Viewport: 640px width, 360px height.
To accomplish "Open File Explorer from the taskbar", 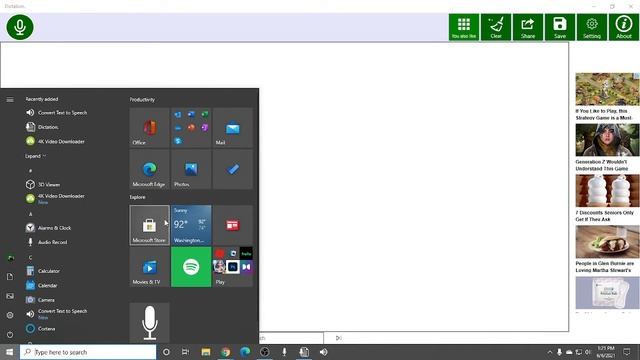I will coord(206,352).
